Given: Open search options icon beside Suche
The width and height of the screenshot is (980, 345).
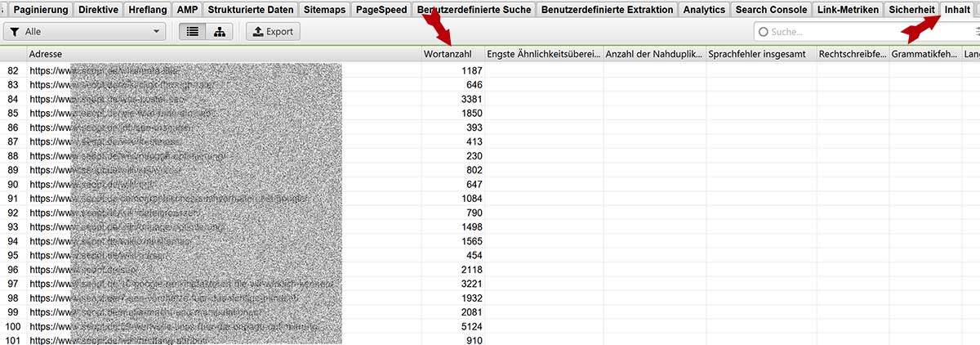Looking at the screenshot, I should pos(977,32).
